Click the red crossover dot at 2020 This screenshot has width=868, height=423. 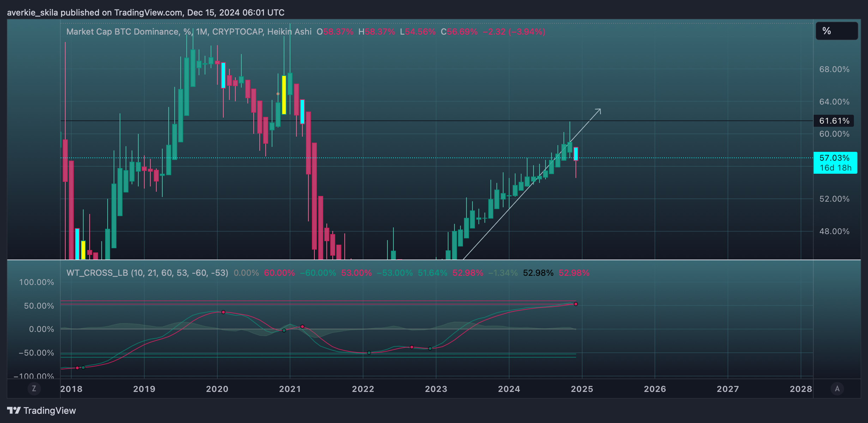click(223, 312)
